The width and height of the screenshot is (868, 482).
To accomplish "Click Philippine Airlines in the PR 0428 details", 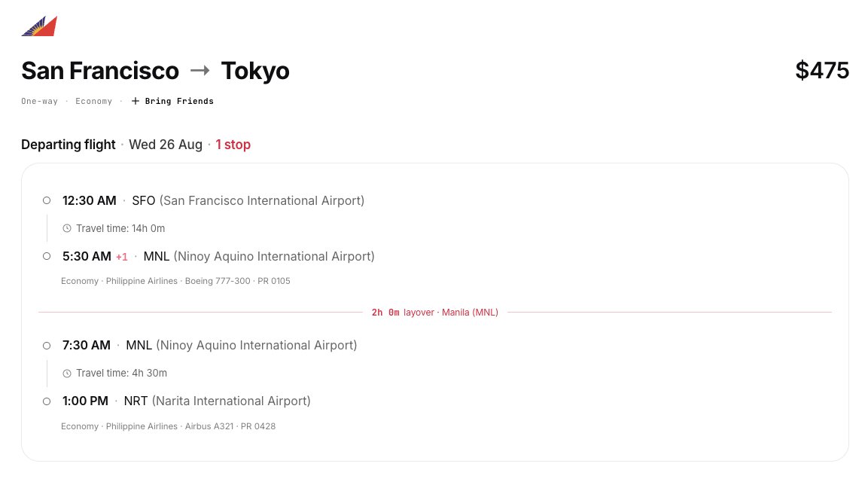I will [142, 426].
